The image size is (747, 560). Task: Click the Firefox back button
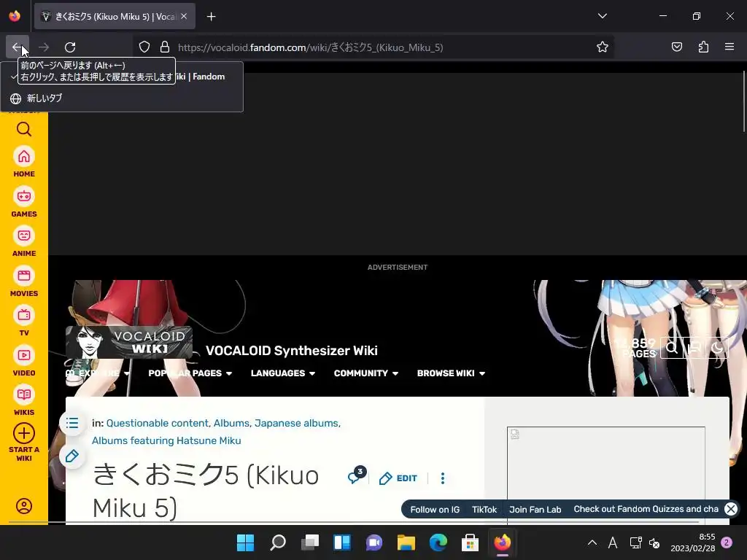tap(18, 47)
